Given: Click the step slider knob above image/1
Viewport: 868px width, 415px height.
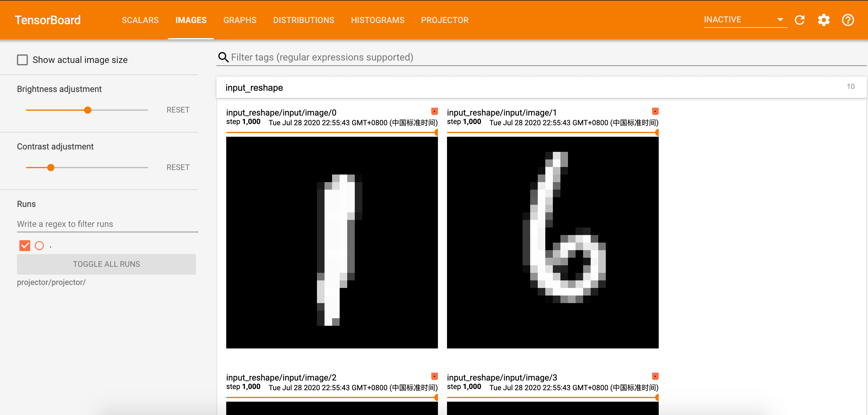Looking at the screenshot, I should point(657,132).
